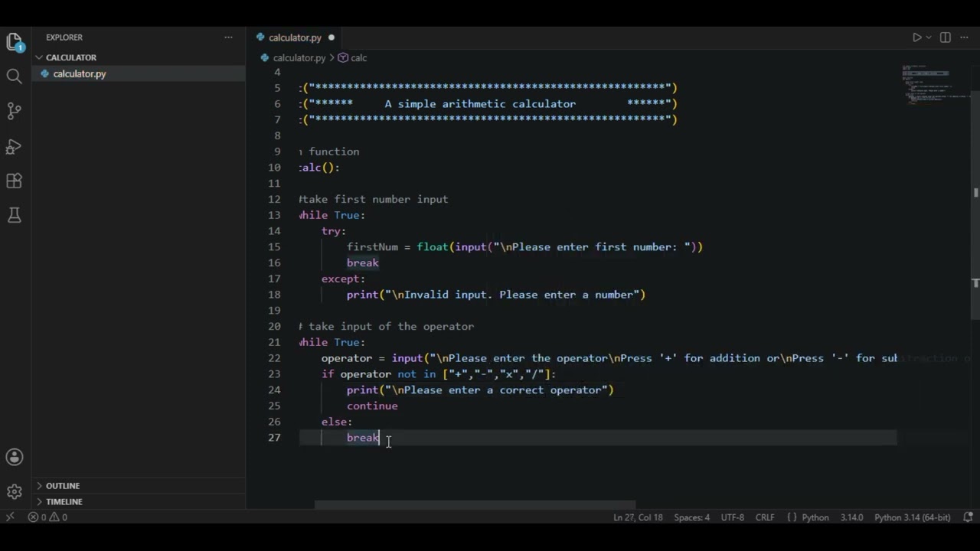Open Explorer views and more actions ellipsis
The height and width of the screenshot is (551, 980).
(228, 37)
